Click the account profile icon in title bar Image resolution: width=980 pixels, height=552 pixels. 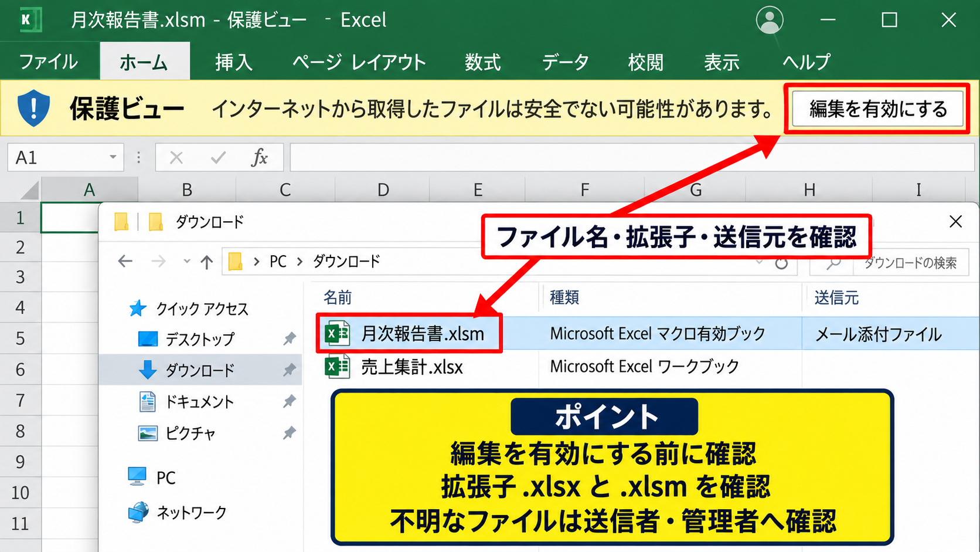coord(770,20)
